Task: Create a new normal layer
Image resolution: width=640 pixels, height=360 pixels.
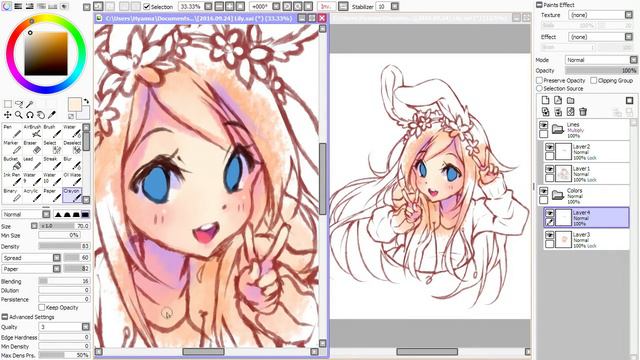Action: click(x=545, y=100)
